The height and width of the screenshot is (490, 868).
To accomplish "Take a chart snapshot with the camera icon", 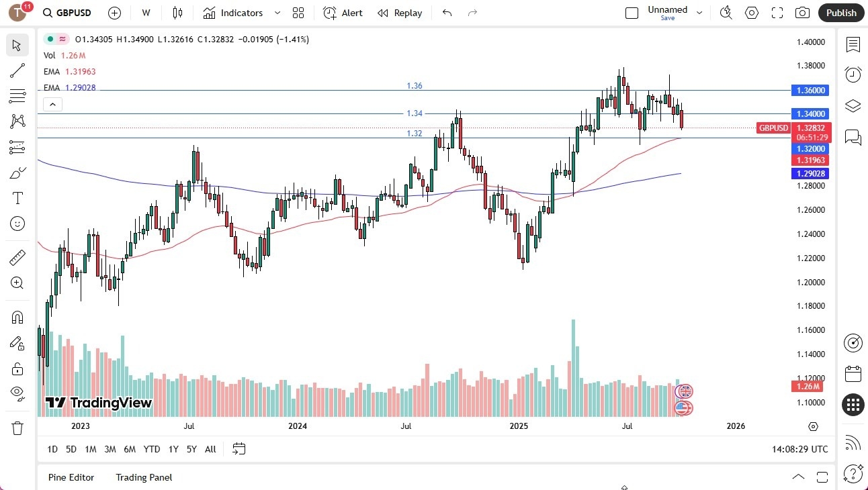I will [x=803, y=13].
